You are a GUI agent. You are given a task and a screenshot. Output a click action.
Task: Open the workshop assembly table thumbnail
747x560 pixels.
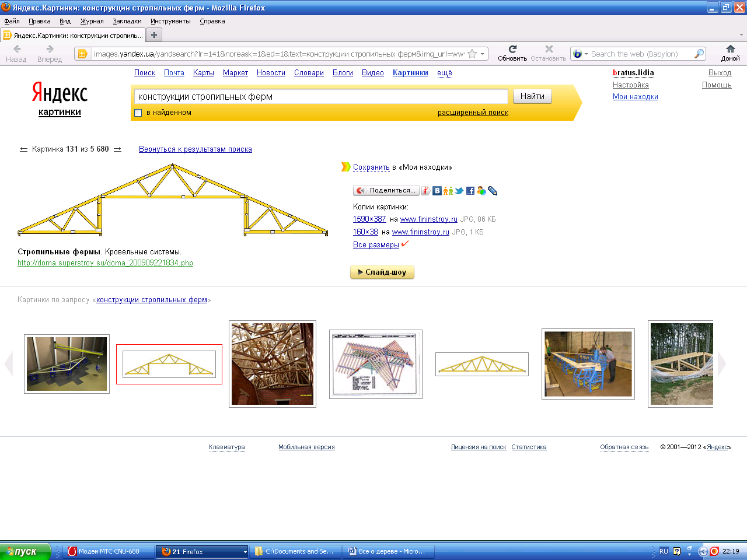588,364
